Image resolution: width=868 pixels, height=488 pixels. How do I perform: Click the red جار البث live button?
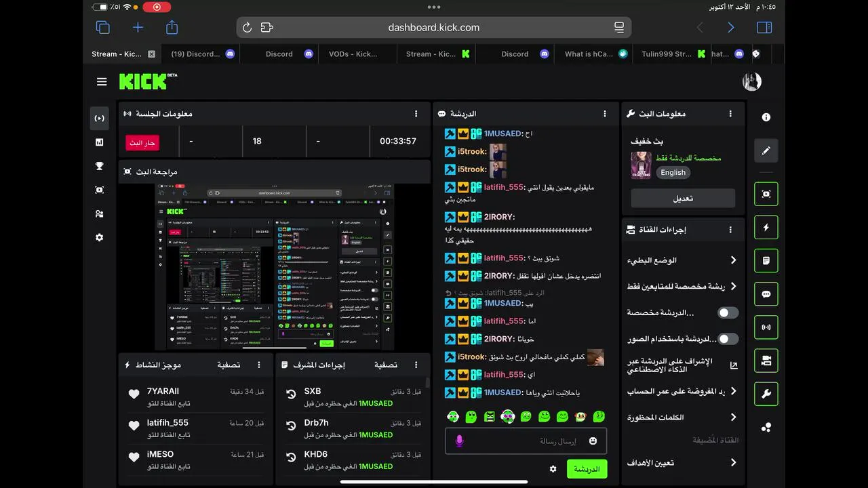[142, 143]
